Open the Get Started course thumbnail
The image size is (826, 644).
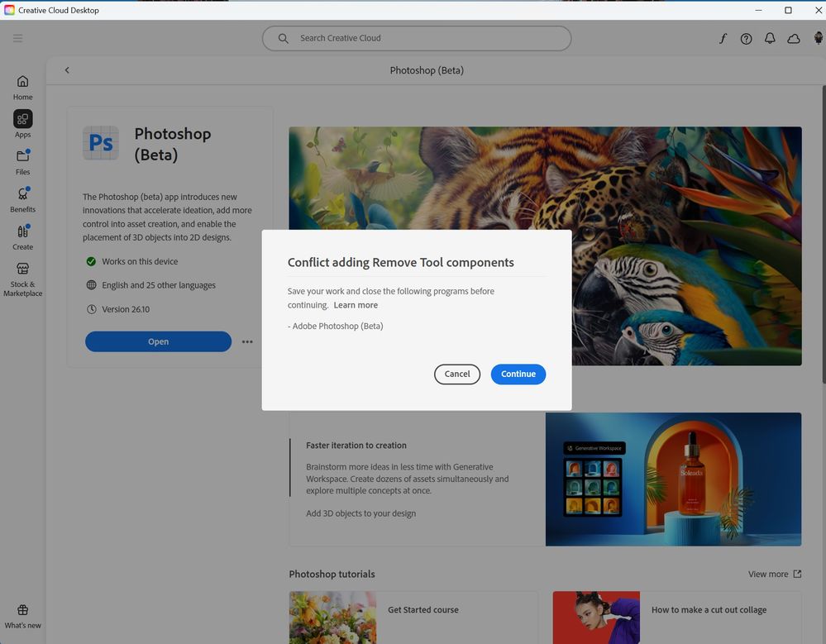tap(333, 618)
